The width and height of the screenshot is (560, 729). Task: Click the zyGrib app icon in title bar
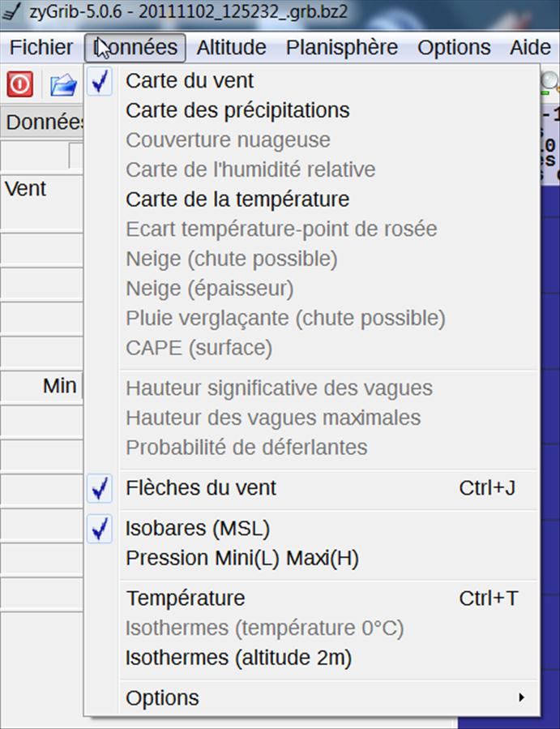point(12,11)
